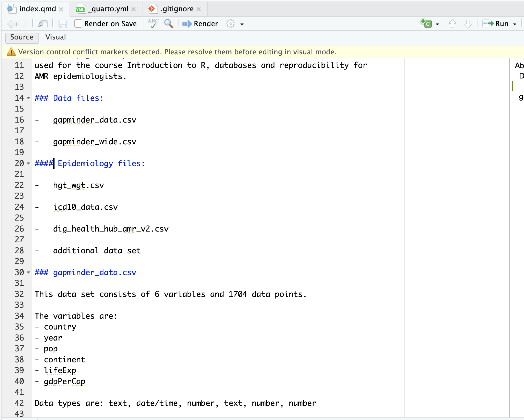Expand the render options dropdown arrow

(242, 24)
